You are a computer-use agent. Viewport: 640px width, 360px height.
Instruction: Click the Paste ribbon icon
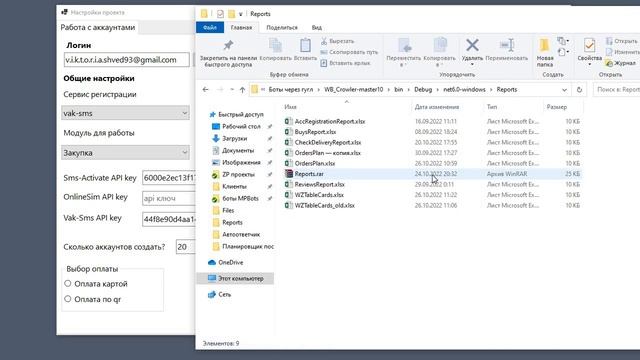(x=305, y=50)
